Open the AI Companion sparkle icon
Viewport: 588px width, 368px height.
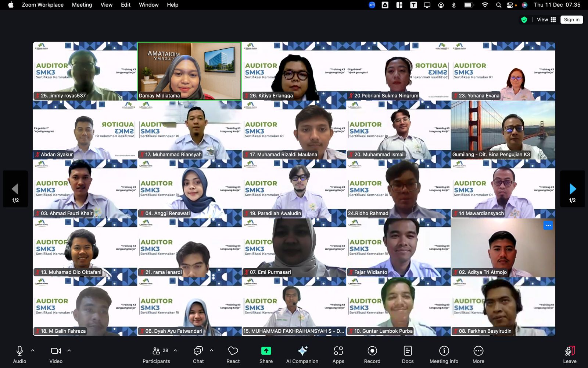tap(302, 351)
